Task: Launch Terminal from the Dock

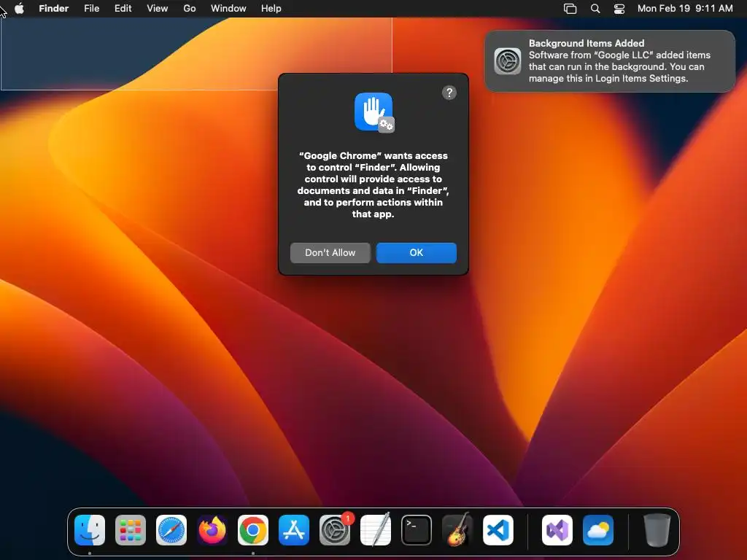Action: [x=417, y=530]
